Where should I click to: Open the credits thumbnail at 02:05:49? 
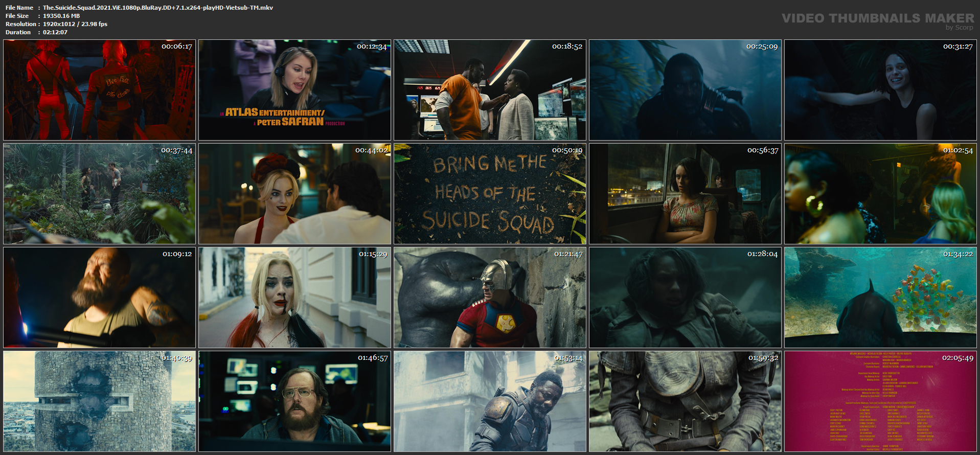point(881,401)
